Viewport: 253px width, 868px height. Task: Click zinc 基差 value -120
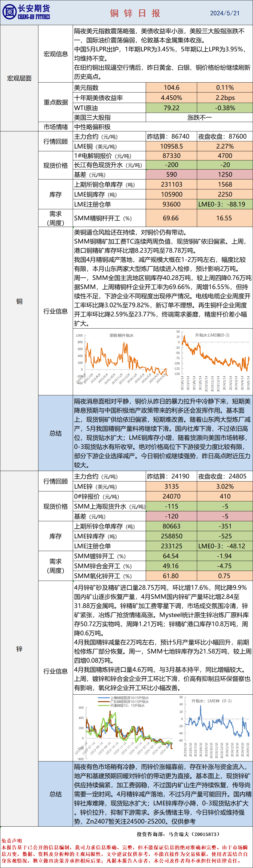tap(171, 516)
